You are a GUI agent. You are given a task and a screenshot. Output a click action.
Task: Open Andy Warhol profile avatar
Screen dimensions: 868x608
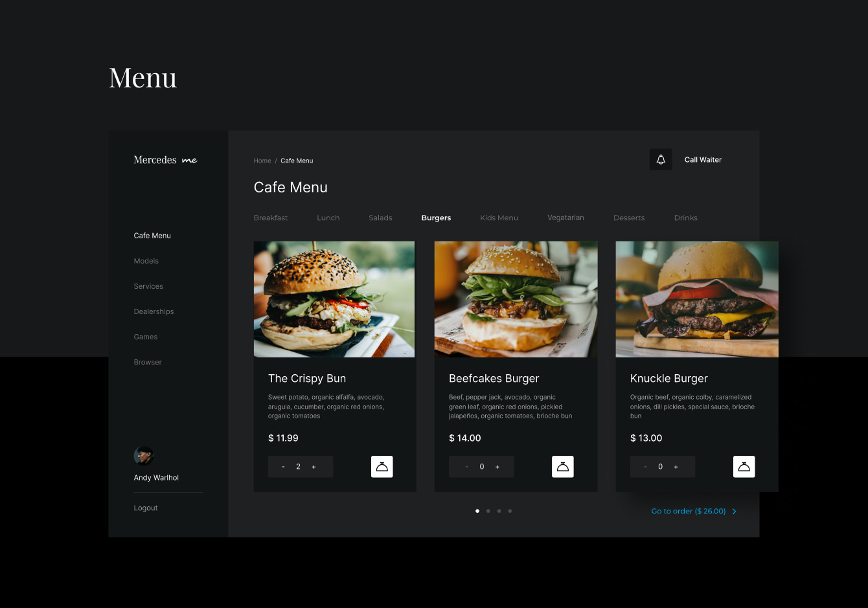(x=144, y=456)
